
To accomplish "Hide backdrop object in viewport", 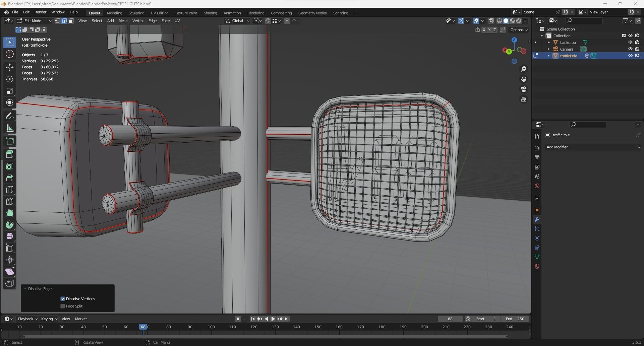I will pyautogui.click(x=630, y=43).
